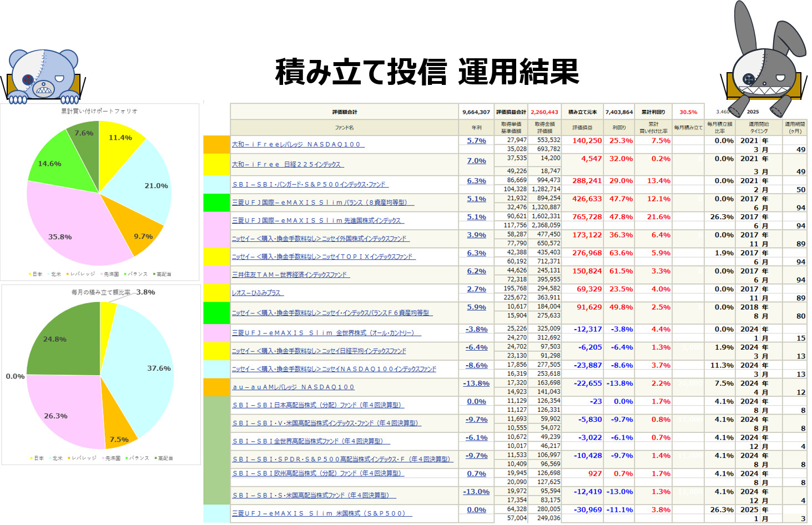Click the 3.9% annual return link
This screenshot has height=525, width=812.
click(x=476, y=235)
